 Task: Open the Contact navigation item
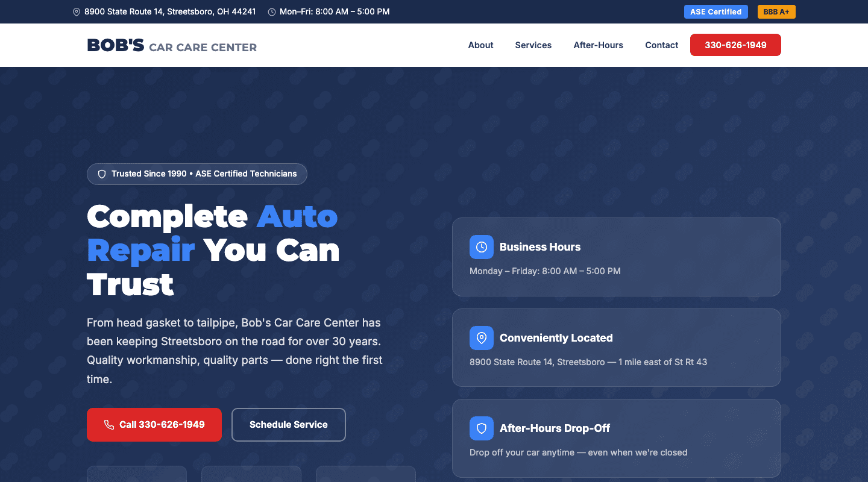tap(661, 45)
